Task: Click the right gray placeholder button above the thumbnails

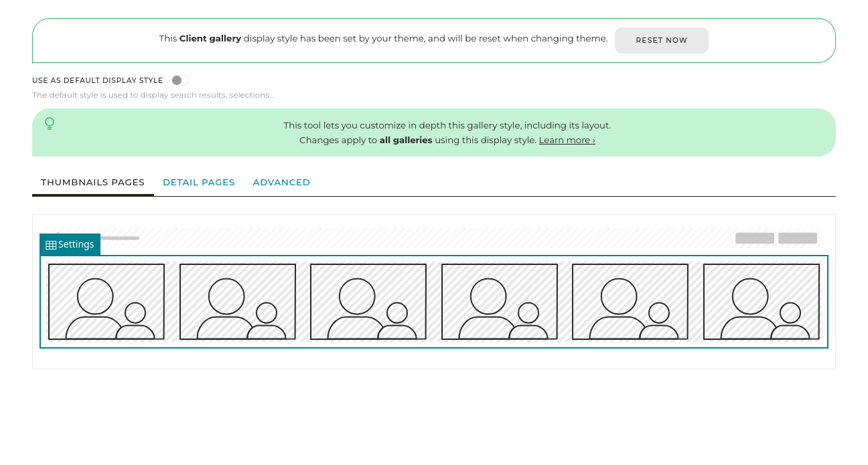Action: click(x=797, y=238)
